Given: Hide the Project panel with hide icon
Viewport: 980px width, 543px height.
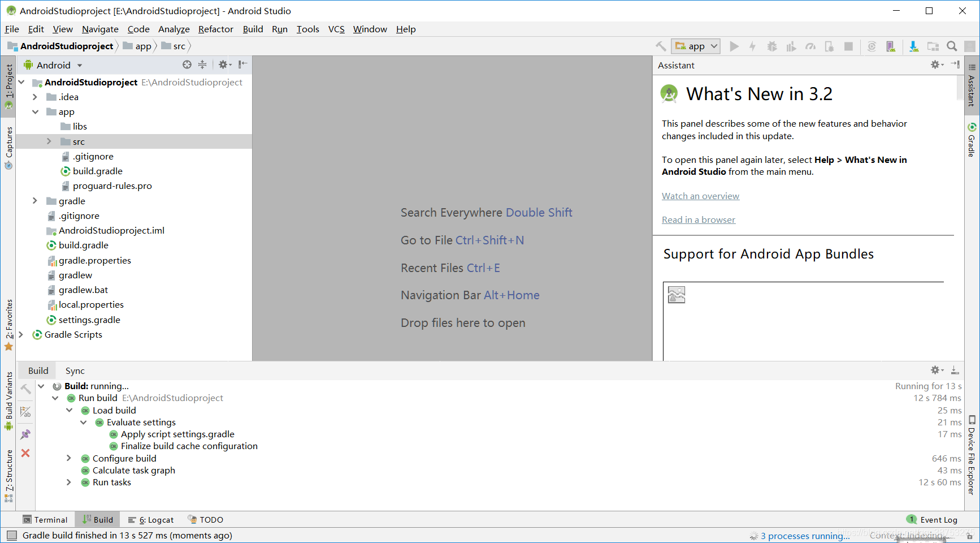Looking at the screenshot, I should click(242, 65).
